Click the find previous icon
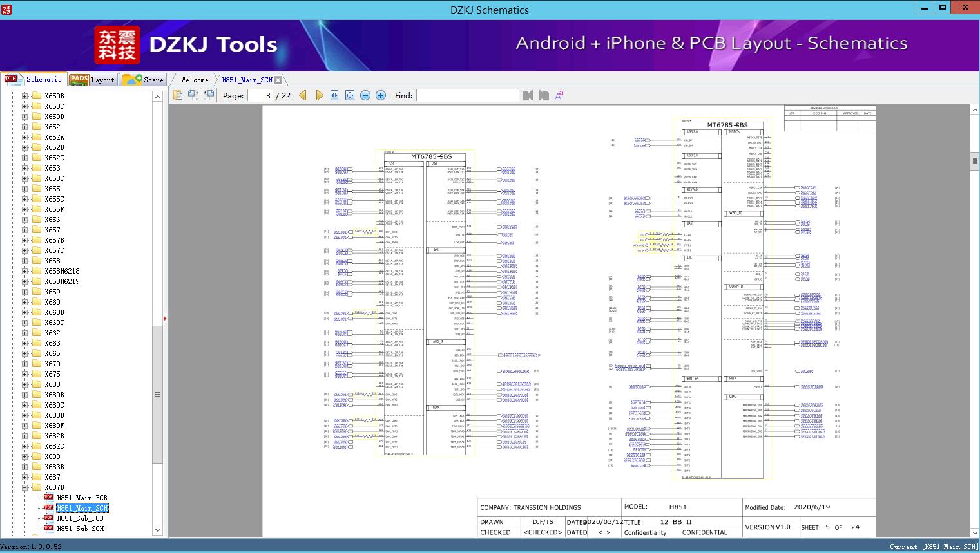 pos(528,95)
